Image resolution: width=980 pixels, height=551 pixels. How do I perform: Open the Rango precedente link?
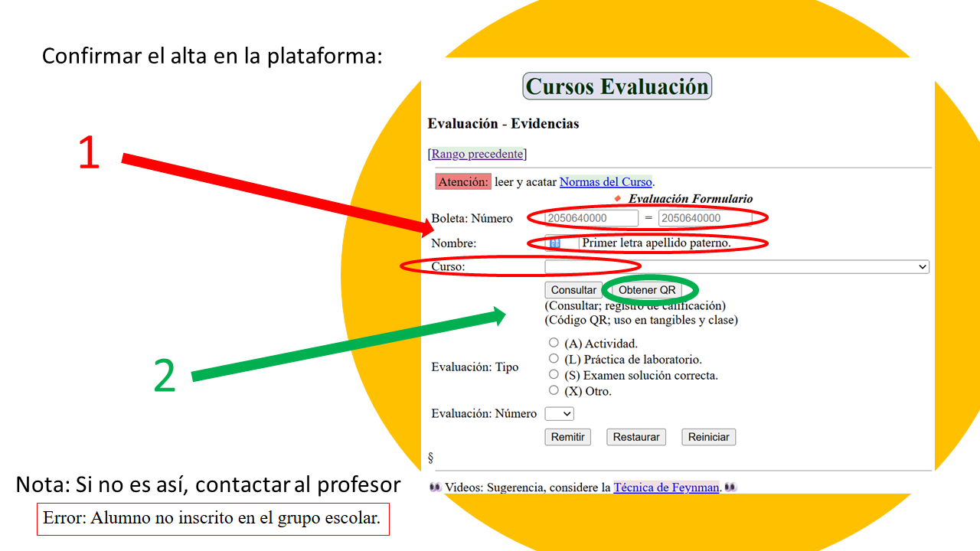(x=477, y=154)
